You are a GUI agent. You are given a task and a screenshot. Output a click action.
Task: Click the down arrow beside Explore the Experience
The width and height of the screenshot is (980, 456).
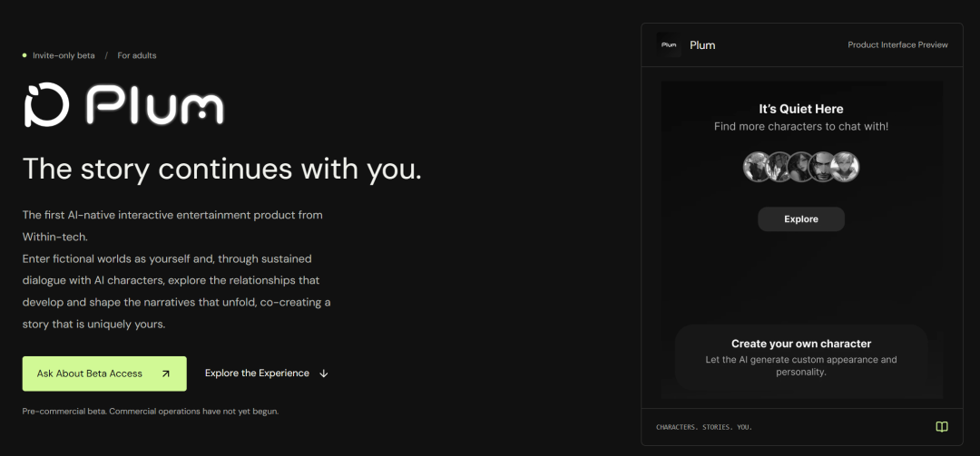point(324,374)
